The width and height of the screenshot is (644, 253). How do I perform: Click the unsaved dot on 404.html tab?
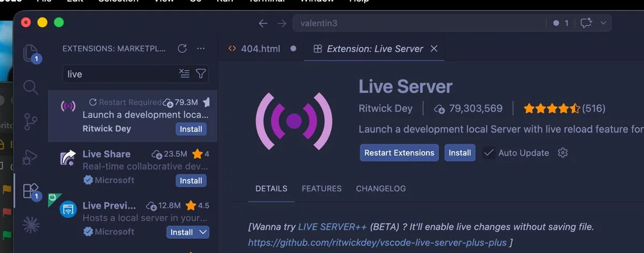point(293,48)
